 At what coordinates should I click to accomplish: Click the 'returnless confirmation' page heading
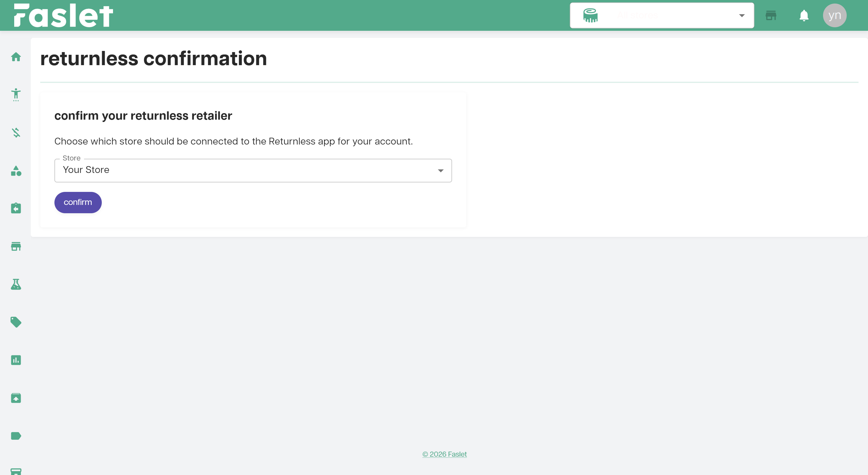click(154, 58)
